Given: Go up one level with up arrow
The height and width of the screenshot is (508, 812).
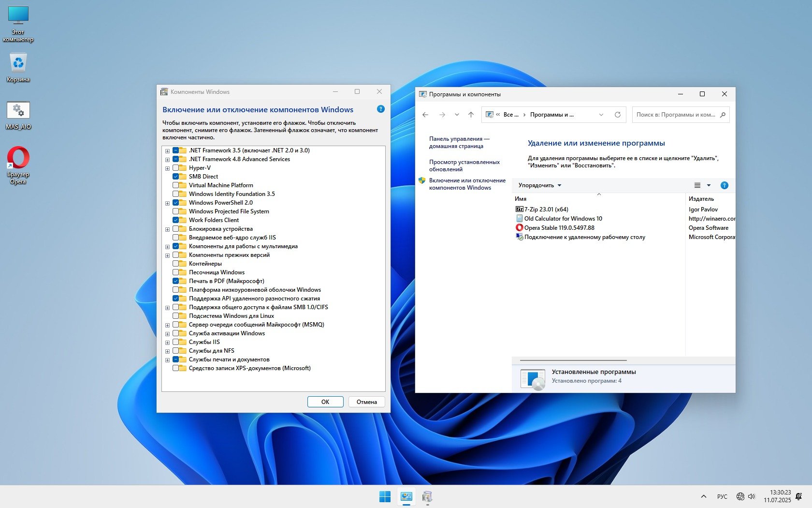Looking at the screenshot, I should pos(471,115).
